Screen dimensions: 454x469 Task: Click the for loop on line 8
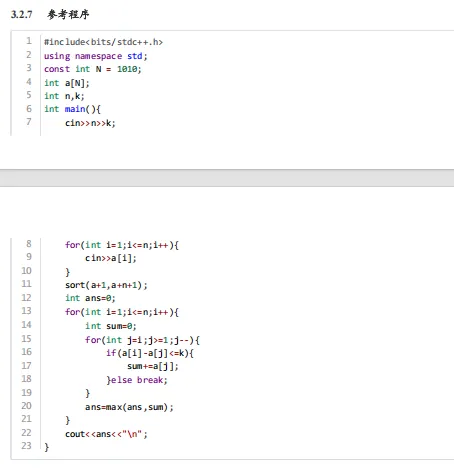122,245
